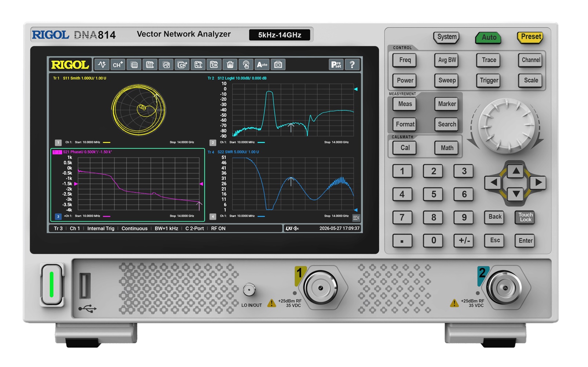The image size is (588, 367).
Task: Toggle the Touch Lock key
Action: pos(525,217)
